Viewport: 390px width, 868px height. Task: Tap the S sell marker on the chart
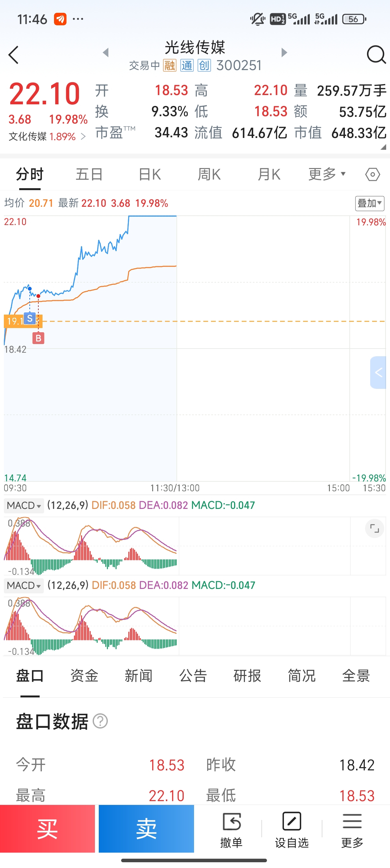point(30,318)
